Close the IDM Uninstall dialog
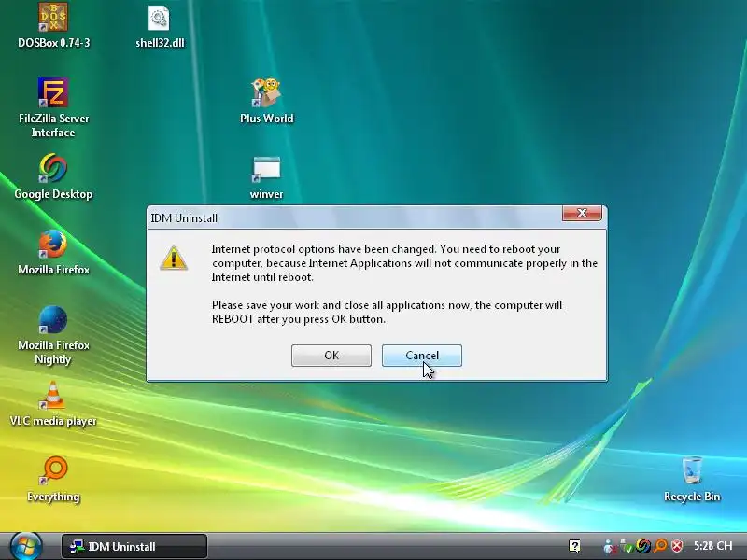The width and height of the screenshot is (747, 560). point(582,213)
